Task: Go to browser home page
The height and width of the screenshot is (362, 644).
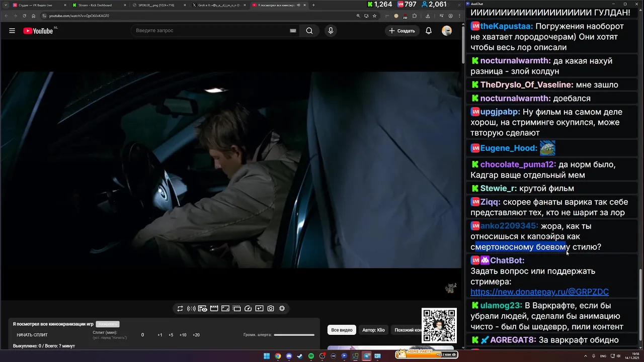Action: 34,16
